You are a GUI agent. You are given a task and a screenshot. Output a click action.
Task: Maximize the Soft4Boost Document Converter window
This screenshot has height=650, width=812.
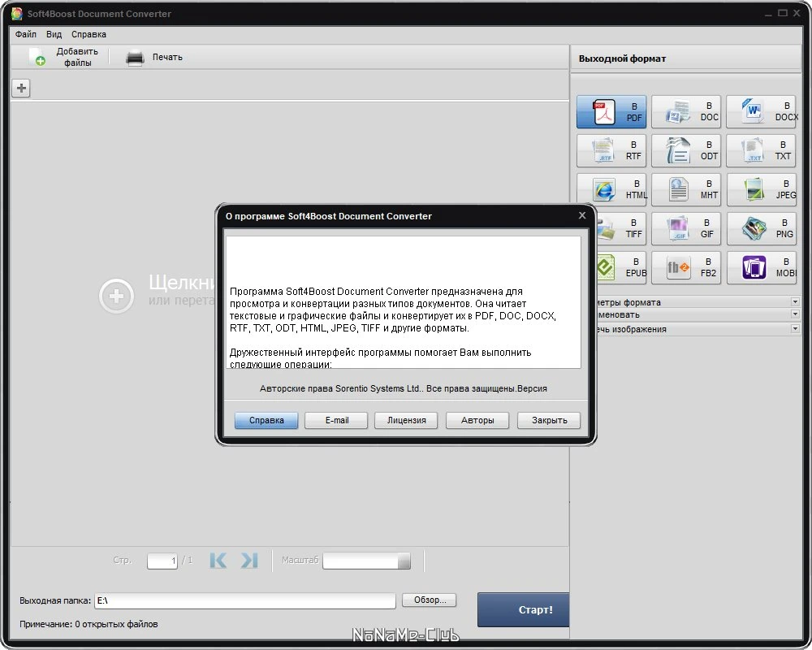783,13
